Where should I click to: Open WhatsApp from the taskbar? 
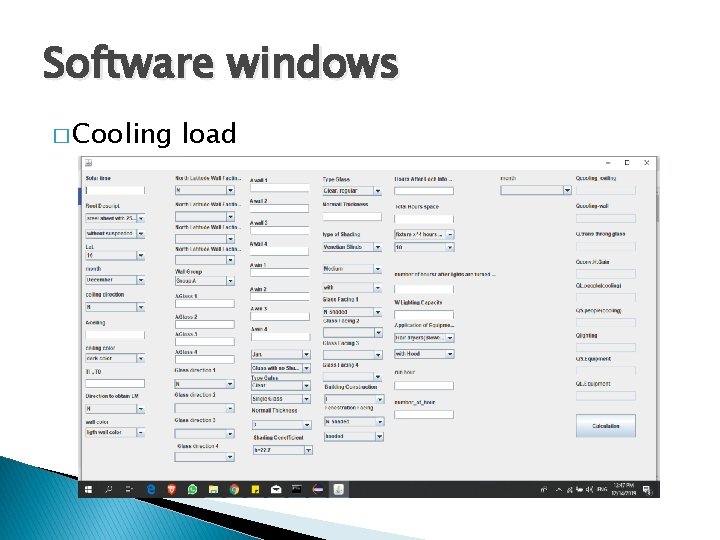pos(192,489)
